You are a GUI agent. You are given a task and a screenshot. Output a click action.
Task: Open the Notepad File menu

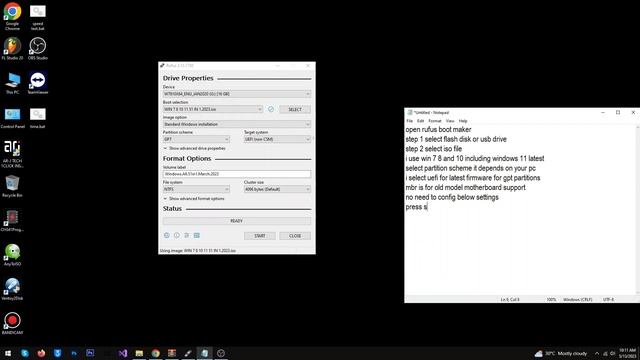(x=409, y=121)
